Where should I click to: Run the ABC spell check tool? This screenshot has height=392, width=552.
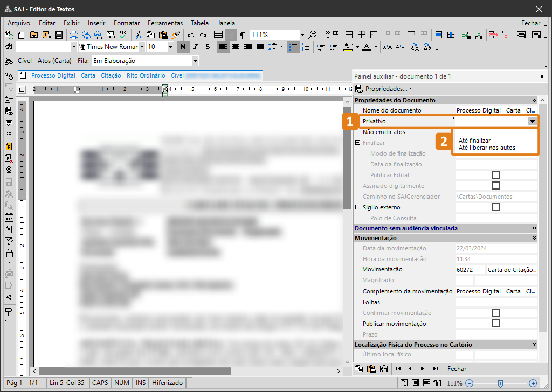point(123,34)
